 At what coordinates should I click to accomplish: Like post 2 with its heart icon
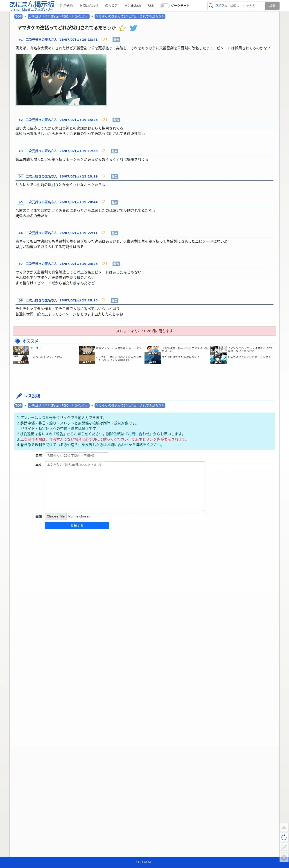[x=103, y=120]
